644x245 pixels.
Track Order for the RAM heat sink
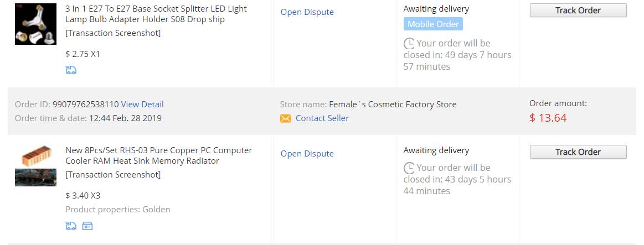[578, 152]
